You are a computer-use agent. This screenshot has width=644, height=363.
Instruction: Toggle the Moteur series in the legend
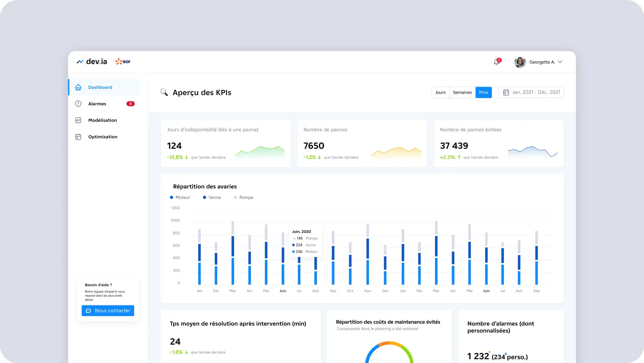point(180,197)
